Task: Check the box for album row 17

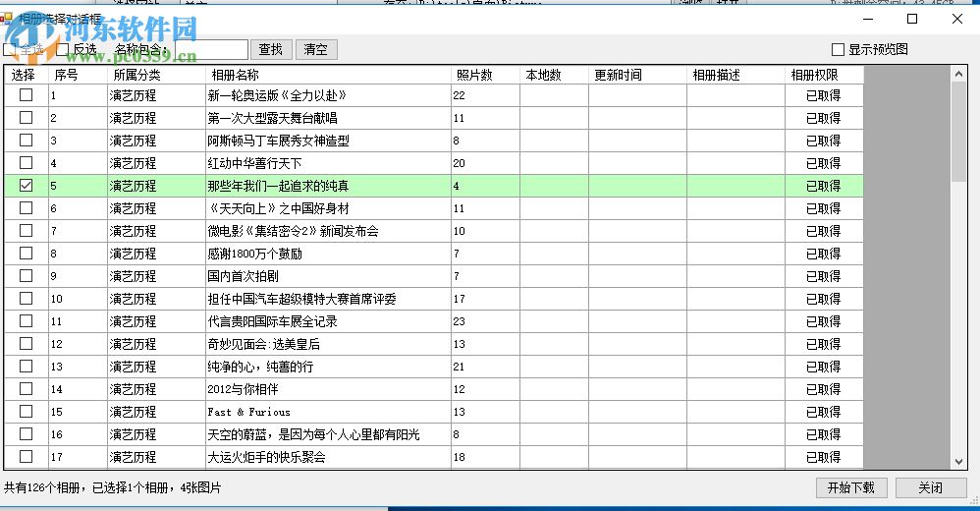Action: (x=26, y=457)
